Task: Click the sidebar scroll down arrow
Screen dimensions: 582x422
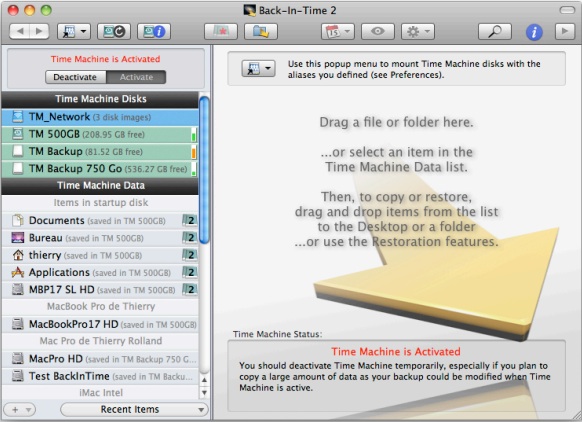Action: point(204,392)
